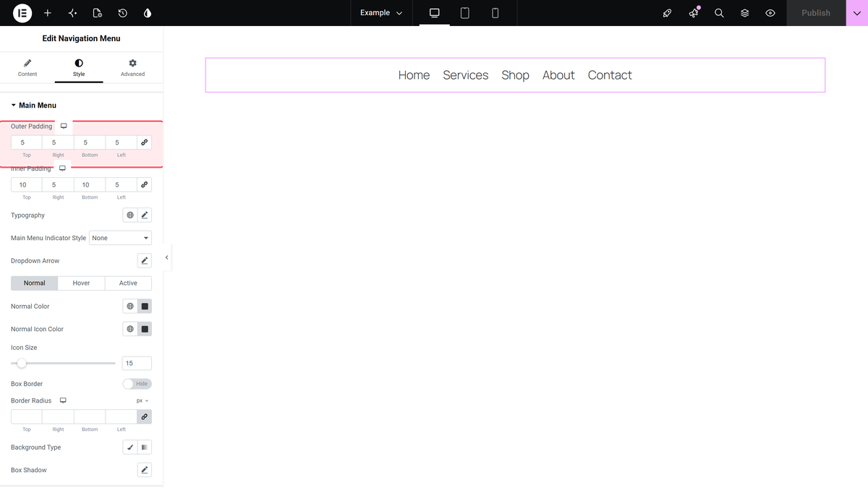Click Border Radius responsive device icon

tap(63, 401)
